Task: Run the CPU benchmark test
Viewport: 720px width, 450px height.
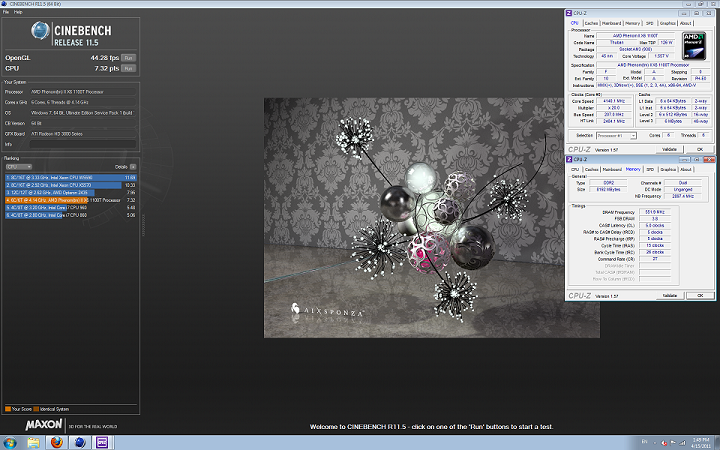Action: click(129, 68)
